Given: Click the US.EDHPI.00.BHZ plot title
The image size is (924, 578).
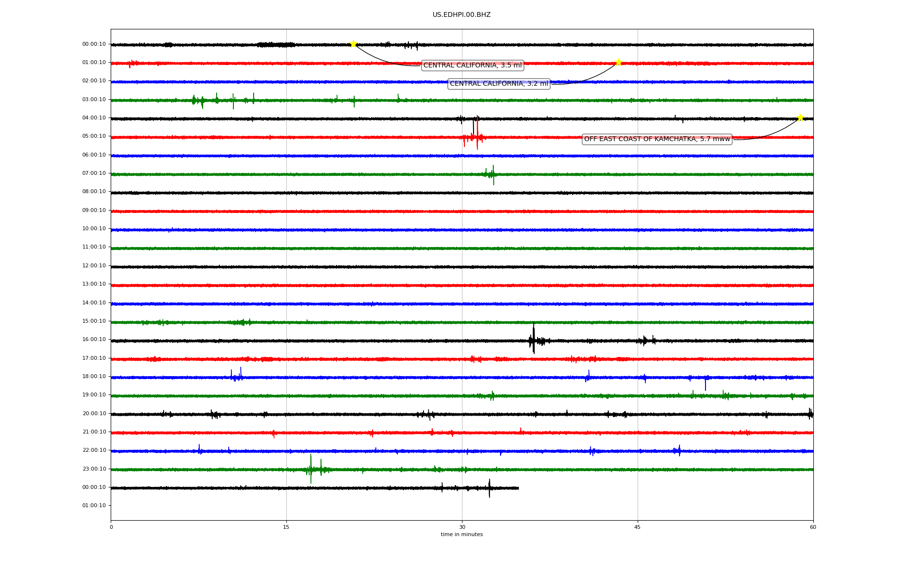Looking at the screenshot, I should (462, 15).
